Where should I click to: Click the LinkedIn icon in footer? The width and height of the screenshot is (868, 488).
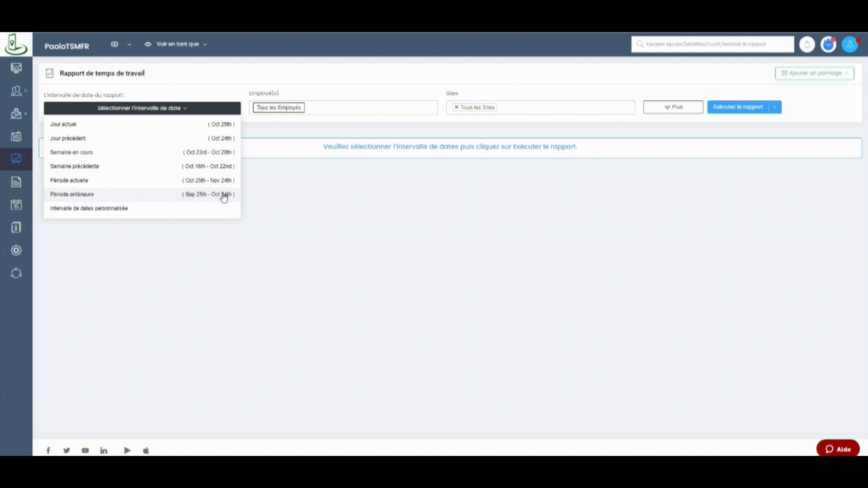[104, 450]
